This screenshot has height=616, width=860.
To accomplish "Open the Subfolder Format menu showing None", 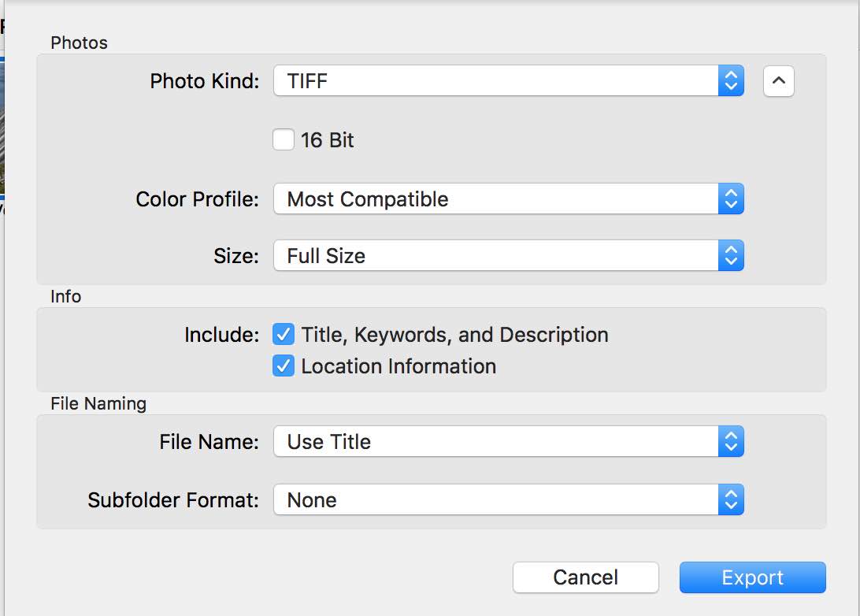I will [x=496, y=500].
